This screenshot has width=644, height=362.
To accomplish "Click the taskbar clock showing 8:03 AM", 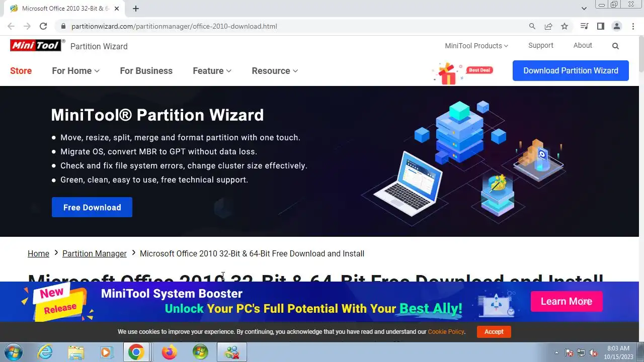I will coord(618,352).
